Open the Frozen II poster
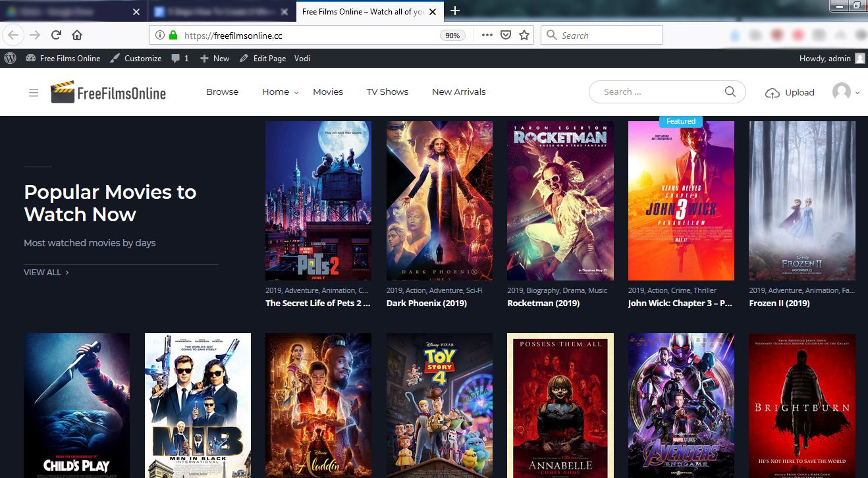 pos(802,201)
